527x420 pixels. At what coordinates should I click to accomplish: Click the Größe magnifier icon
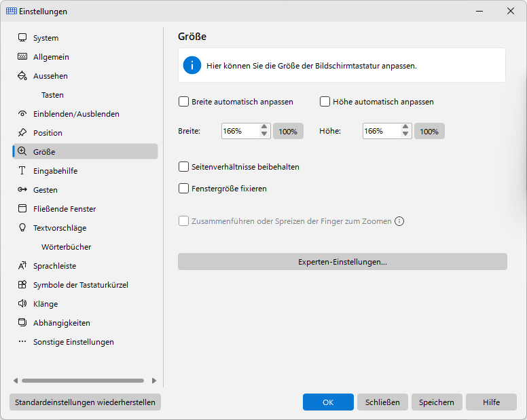point(22,151)
